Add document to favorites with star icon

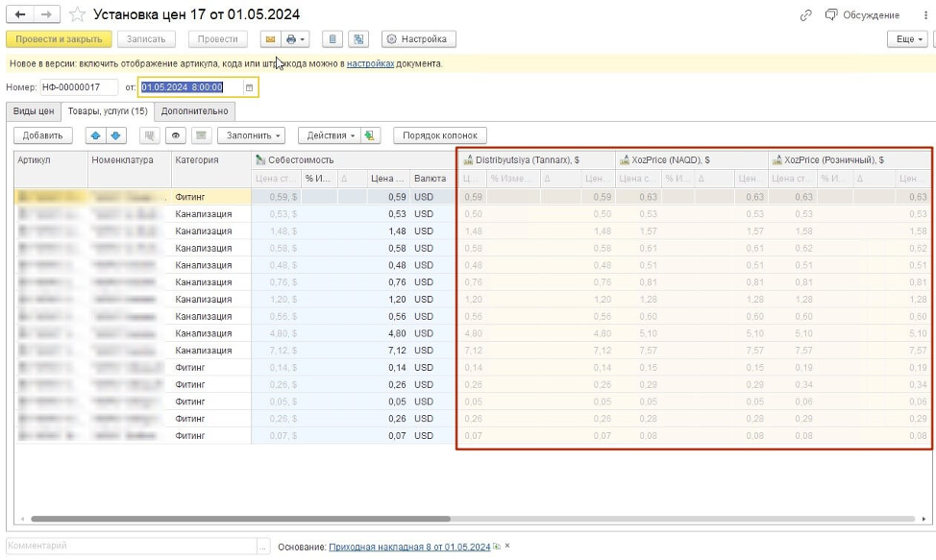78,15
